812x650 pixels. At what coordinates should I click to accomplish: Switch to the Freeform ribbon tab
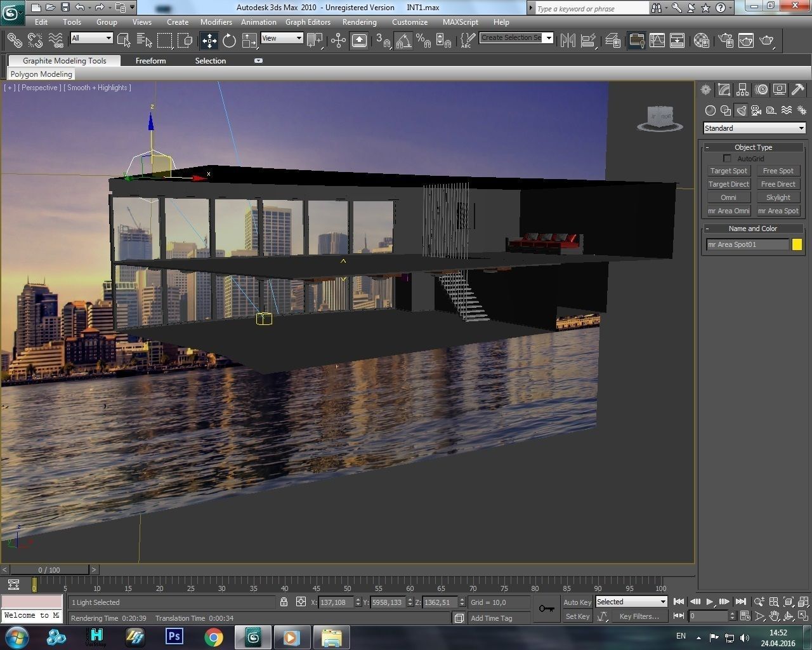click(x=151, y=61)
